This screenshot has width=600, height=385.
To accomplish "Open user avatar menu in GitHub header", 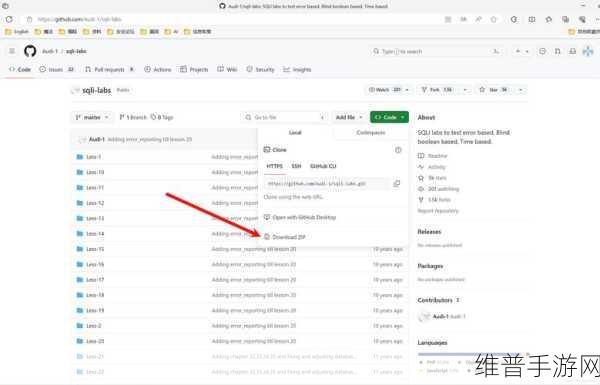I will (588, 51).
